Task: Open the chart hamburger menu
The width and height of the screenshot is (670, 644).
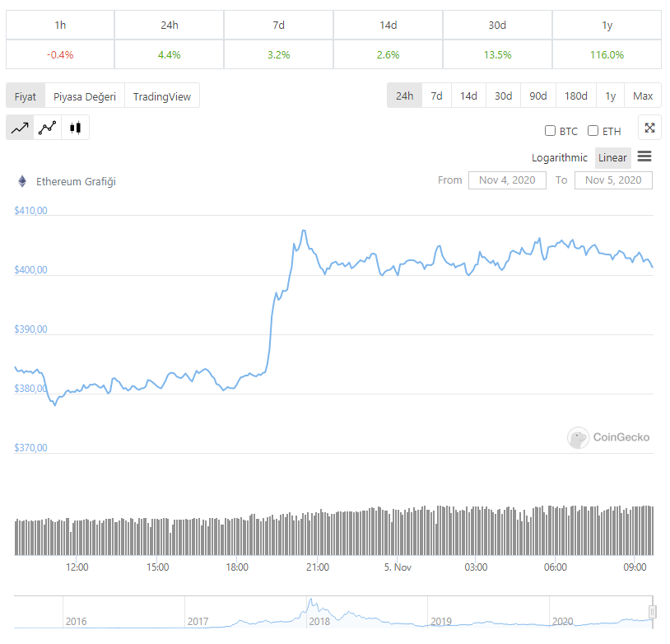Action: click(x=644, y=156)
